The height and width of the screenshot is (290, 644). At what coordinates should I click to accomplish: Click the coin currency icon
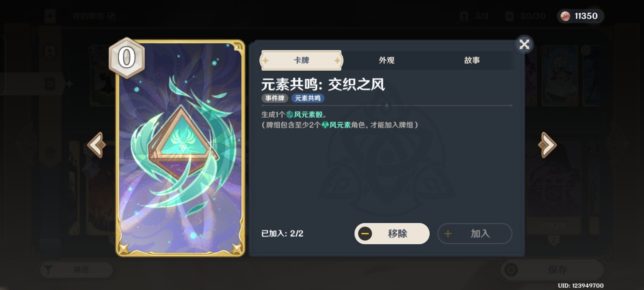[x=565, y=16]
